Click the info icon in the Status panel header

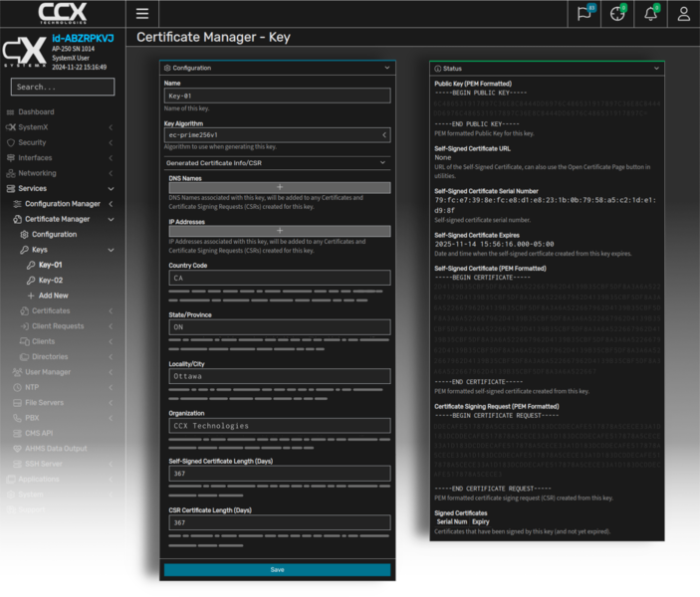[437, 69]
